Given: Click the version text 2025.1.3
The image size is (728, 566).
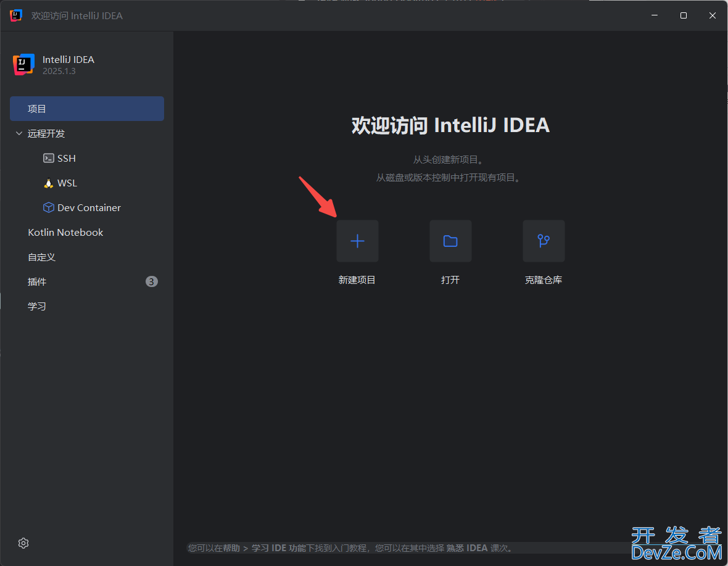Looking at the screenshot, I should [x=59, y=71].
